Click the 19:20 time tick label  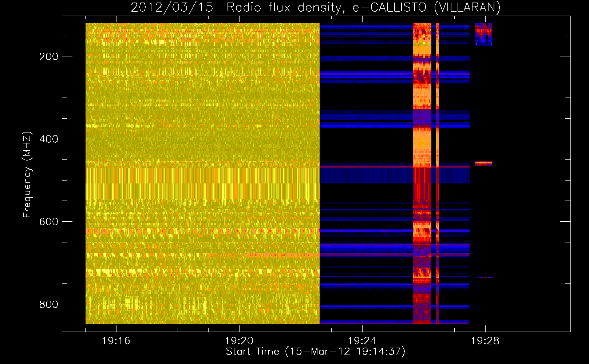coord(239,341)
